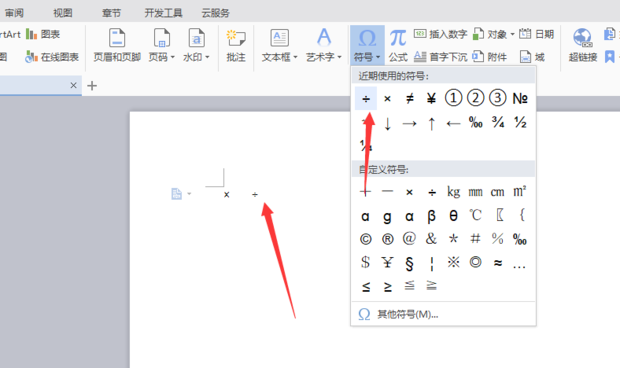Insert the circled number ①
Image resolution: width=620 pixels, height=368 pixels.
(x=454, y=98)
